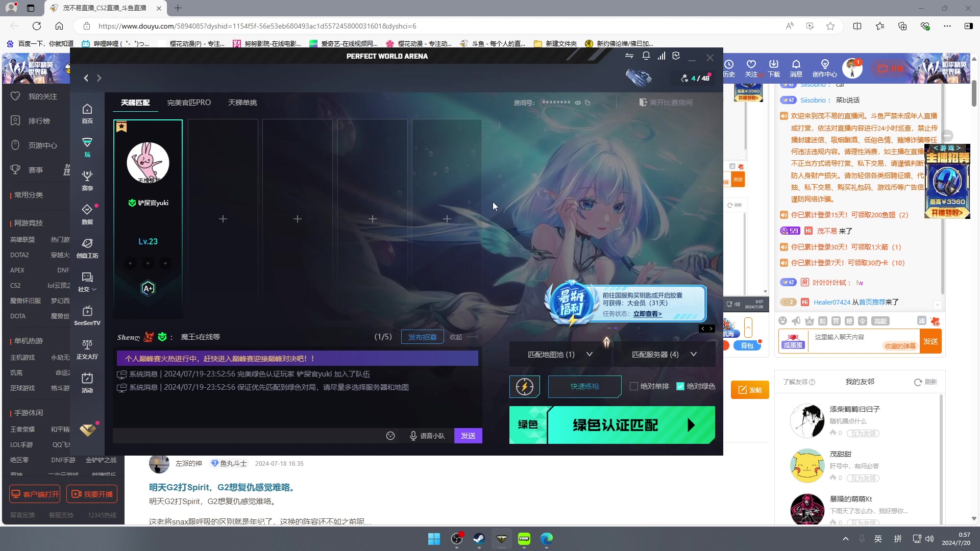The image size is (980, 551).
Task: Open notifications bell in arena title bar
Action: point(646,56)
